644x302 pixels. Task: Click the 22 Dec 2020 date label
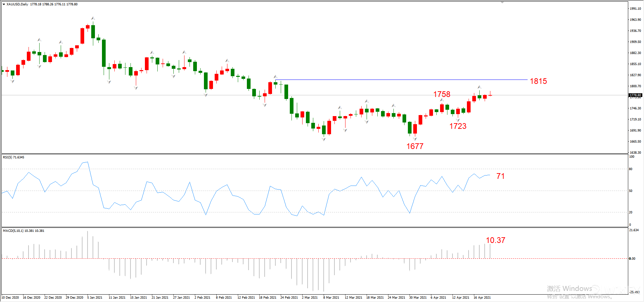click(x=53, y=298)
